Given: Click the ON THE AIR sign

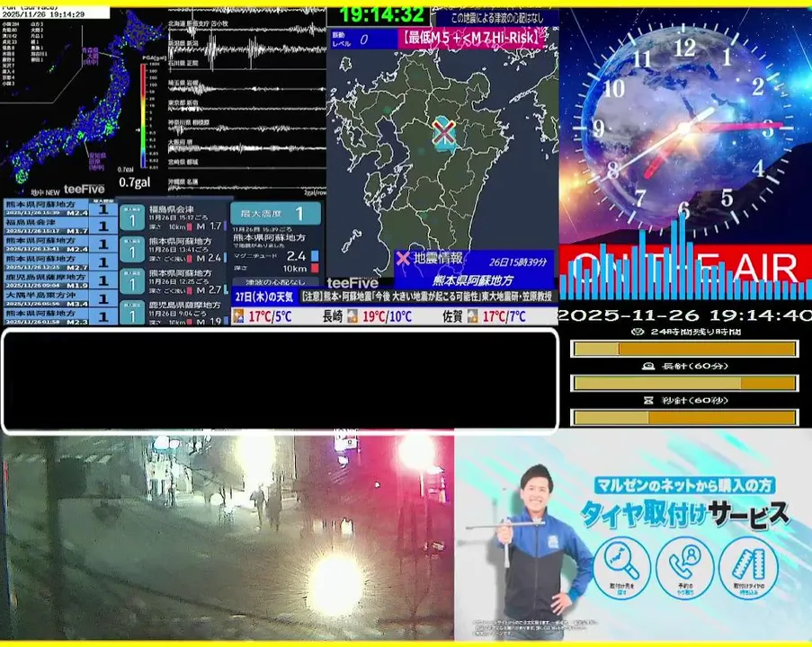Looking at the screenshot, I should (685, 268).
